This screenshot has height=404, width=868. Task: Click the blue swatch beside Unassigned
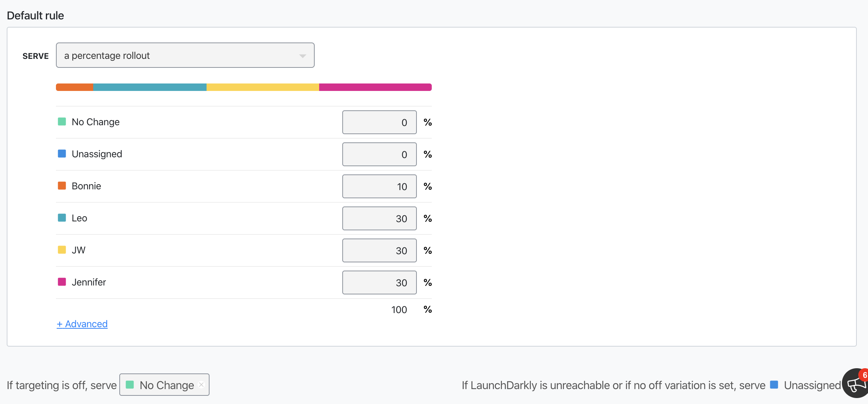click(62, 153)
